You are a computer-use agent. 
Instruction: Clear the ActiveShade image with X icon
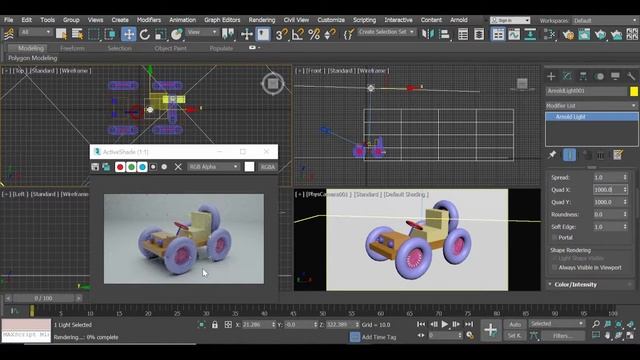tap(178, 167)
